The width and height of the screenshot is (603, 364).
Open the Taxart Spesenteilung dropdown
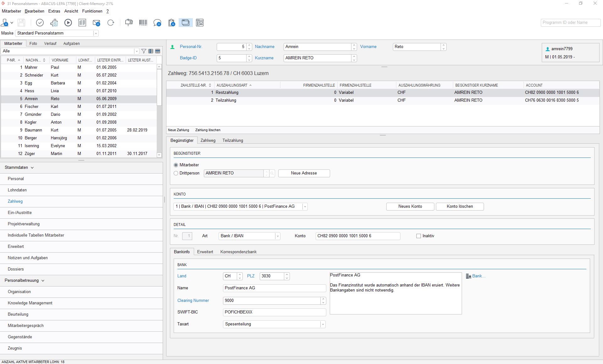coord(323,324)
